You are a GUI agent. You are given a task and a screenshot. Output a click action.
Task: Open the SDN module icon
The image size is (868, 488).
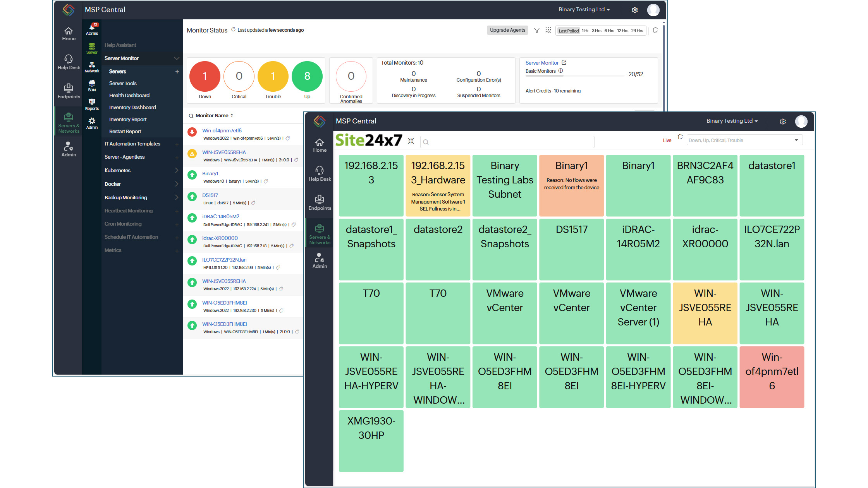coord(92,86)
